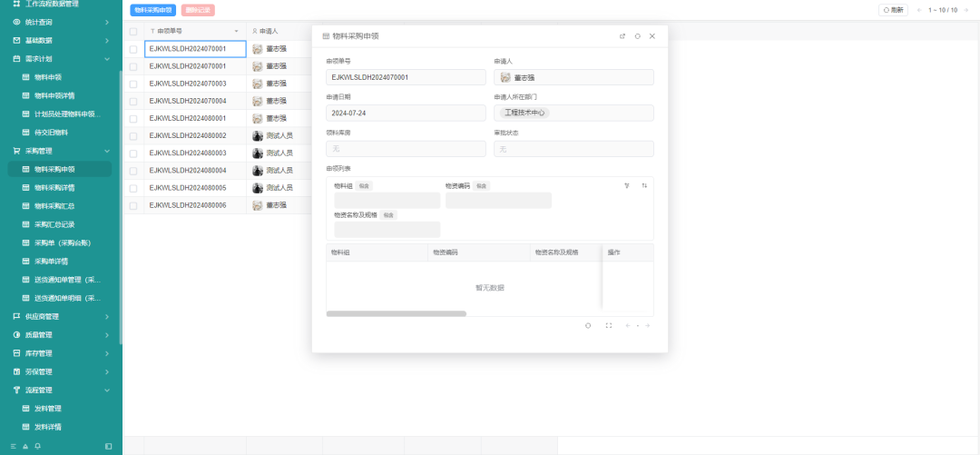Collapse 需求计划 menu group

(x=61, y=58)
